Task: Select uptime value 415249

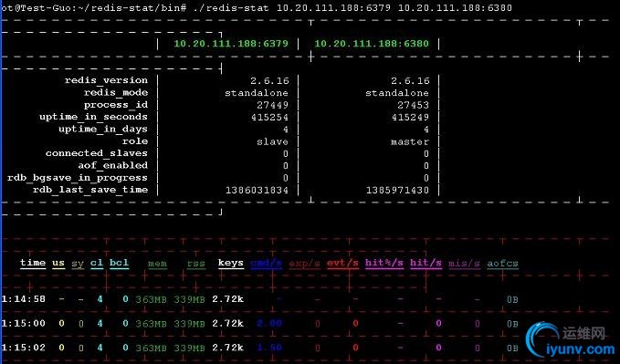Action: point(410,118)
